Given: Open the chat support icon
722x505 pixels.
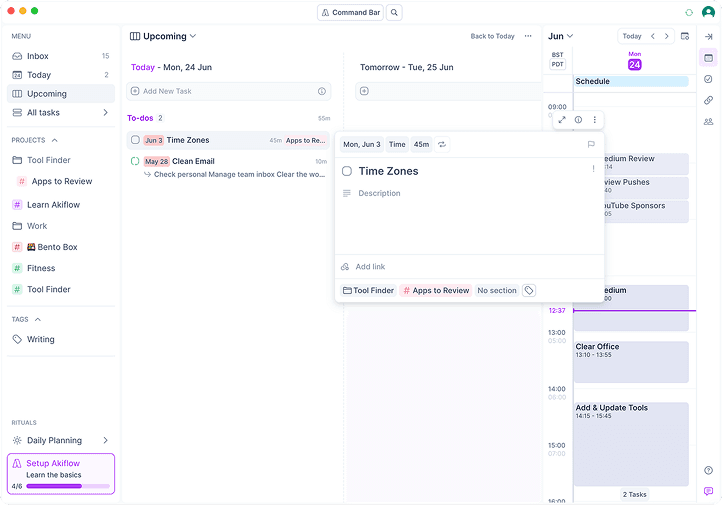Looking at the screenshot, I should click(708, 491).
